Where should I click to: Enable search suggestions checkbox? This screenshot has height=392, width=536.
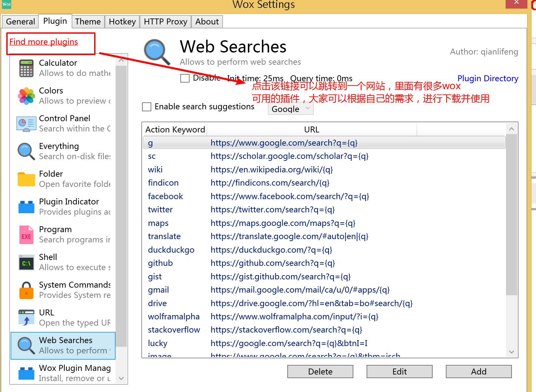coord(147,107)
